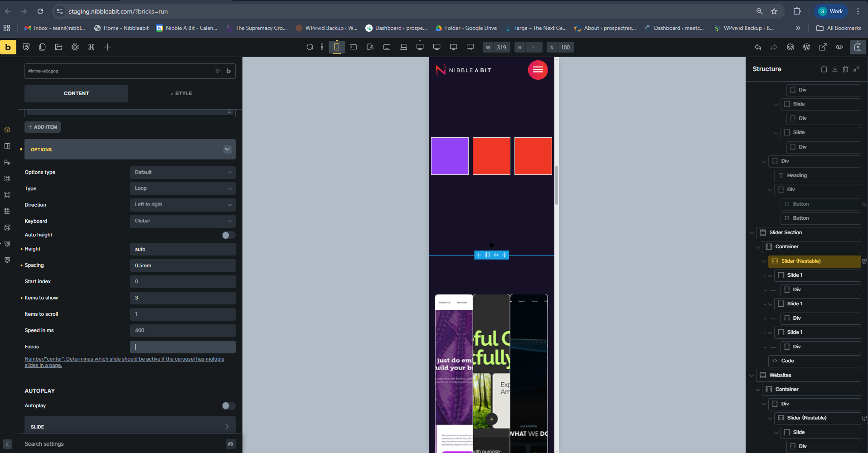Click the Items to show input field
Viewport: 868px width, 453px height.
pyautogui.click(x=183, y=298)
